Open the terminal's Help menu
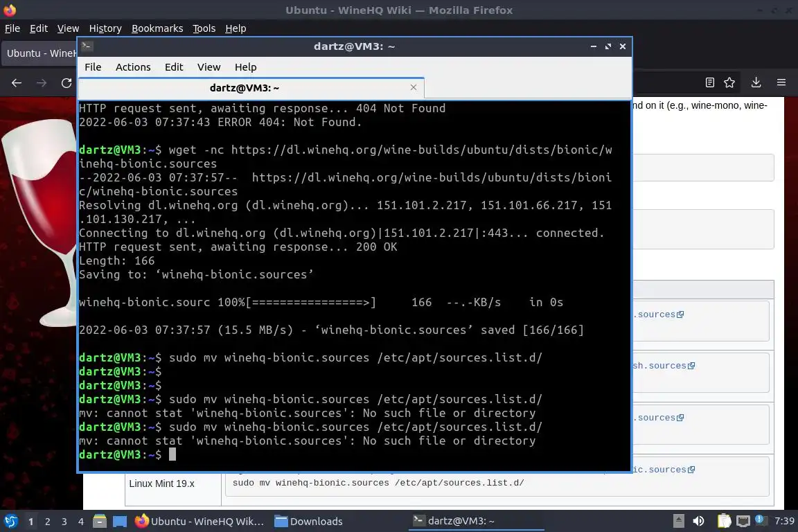The image size is (798, 532). pos(245,67)
